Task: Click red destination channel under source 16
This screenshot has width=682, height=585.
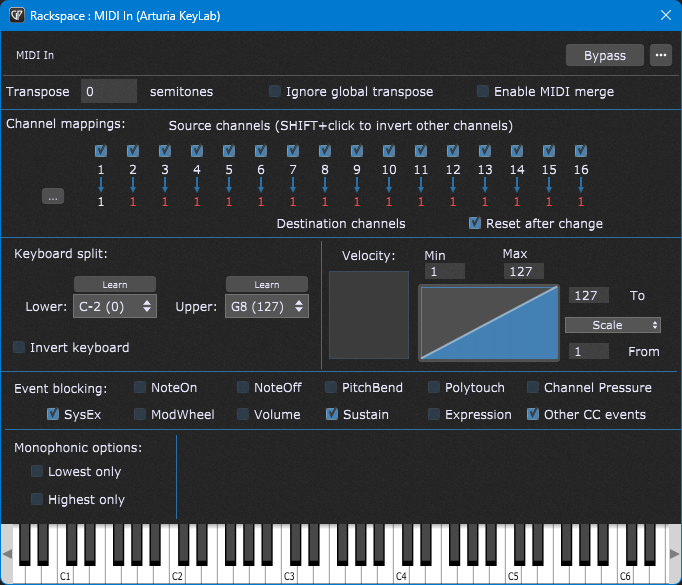Action: coord(581,202)
